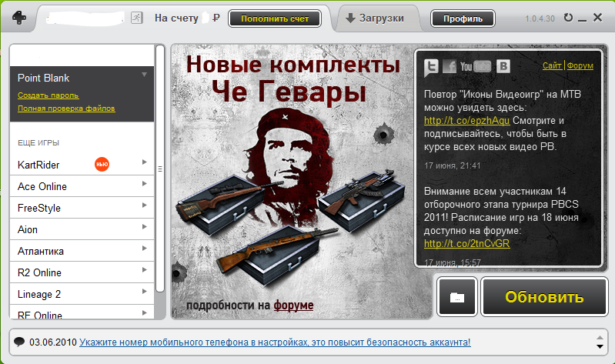
Task: Open Полная проверка файлов link
Action: [x=66, y=109]
